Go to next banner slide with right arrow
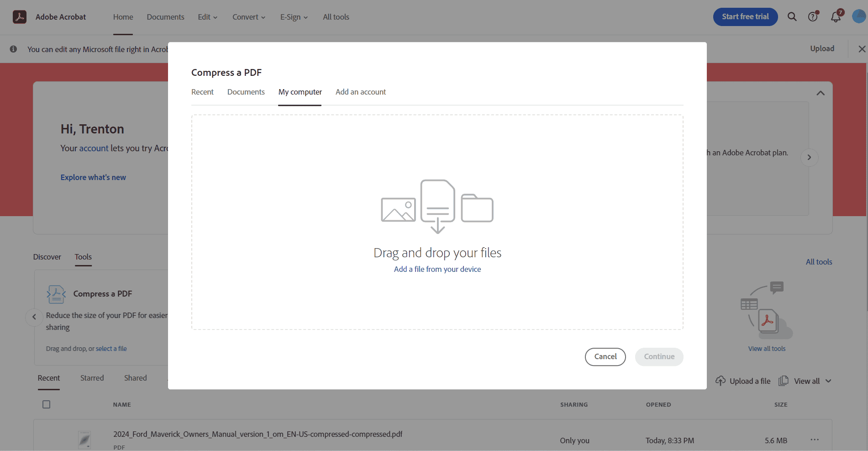The image size is (868, 451). pos(809,158)
